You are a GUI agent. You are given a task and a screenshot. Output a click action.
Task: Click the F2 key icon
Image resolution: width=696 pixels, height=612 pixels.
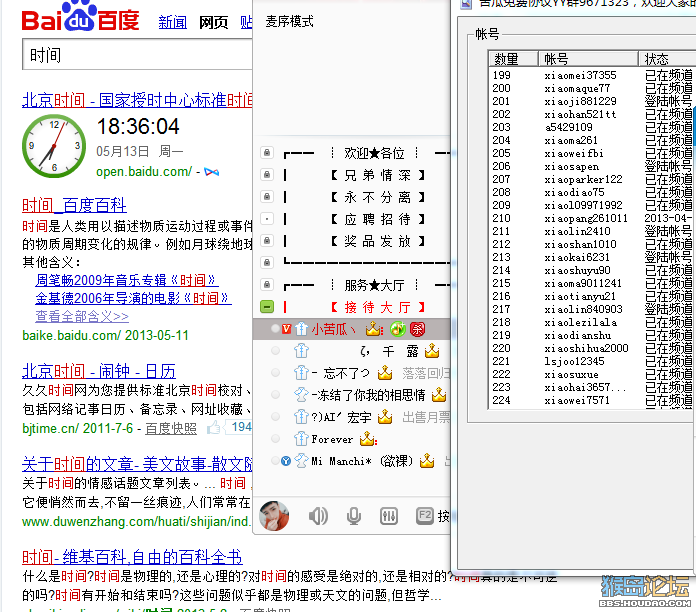tap(425, 516)
